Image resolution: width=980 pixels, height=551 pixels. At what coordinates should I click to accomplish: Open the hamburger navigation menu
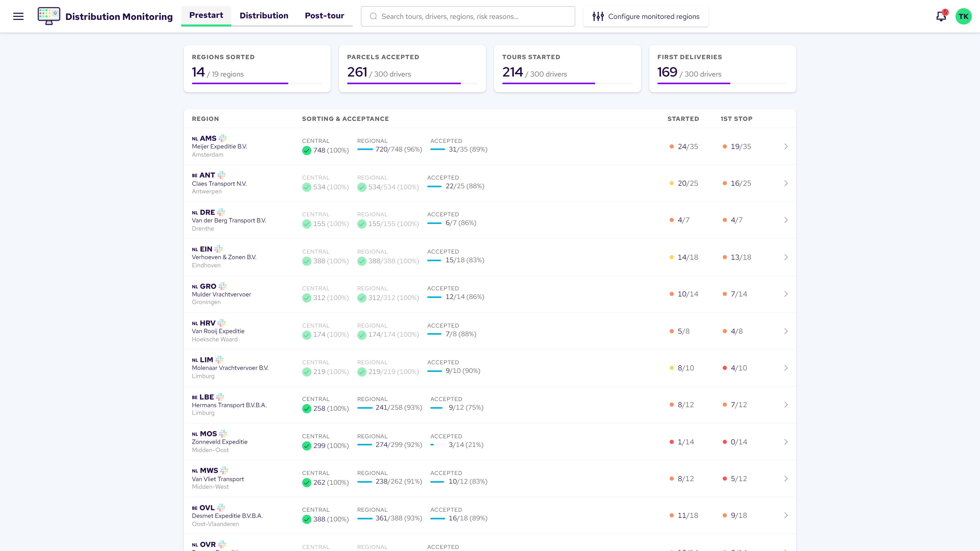coord(18,16)
